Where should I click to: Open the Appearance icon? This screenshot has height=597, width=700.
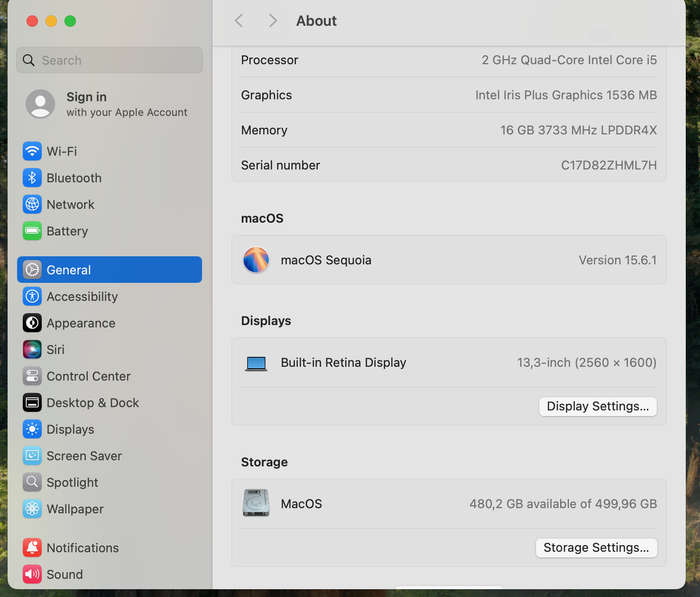(x=32, y=323)
